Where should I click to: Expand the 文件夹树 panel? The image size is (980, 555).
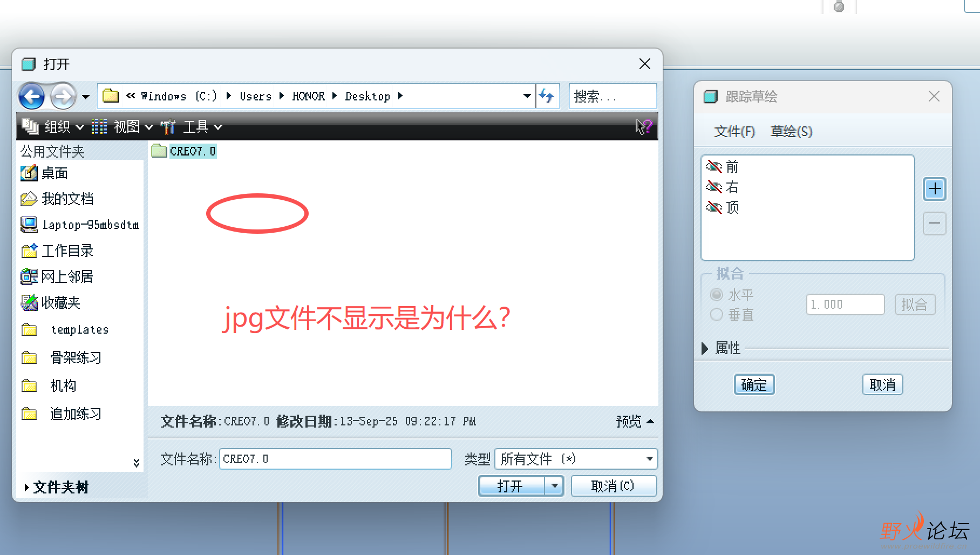[56, 488]
